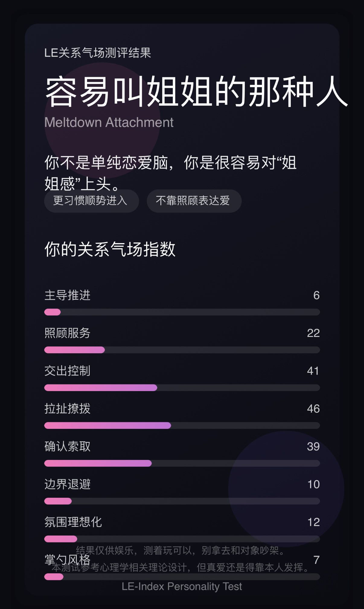Click the 交出控制 progress bar
This screenshot has height=609, width=364.
pyautogui.click(x=182, y=388)
